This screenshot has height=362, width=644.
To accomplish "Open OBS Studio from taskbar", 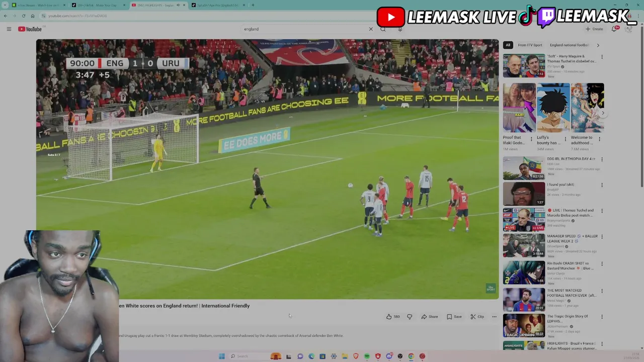I will (400, 356).
